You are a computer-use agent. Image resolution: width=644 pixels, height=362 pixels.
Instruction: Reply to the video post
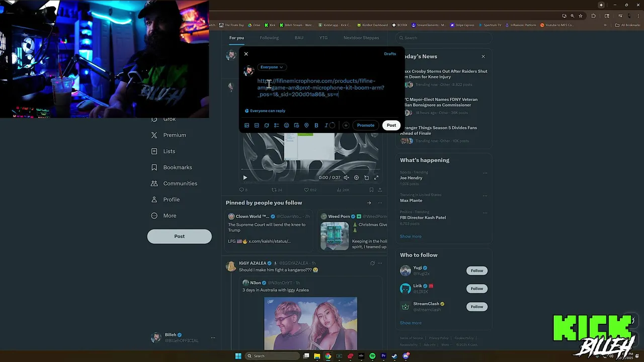click(243, 190)
